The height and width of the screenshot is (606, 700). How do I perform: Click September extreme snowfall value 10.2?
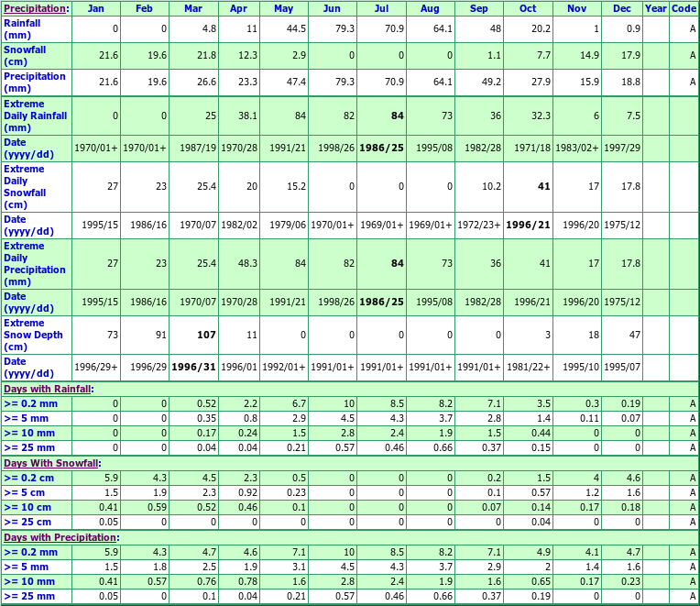click(x=491, y=186)
